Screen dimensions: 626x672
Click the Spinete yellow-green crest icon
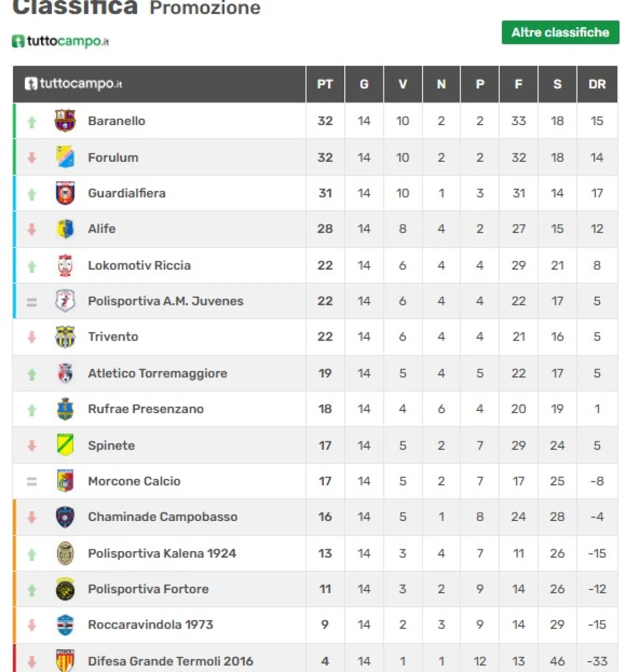click(65, 445)
